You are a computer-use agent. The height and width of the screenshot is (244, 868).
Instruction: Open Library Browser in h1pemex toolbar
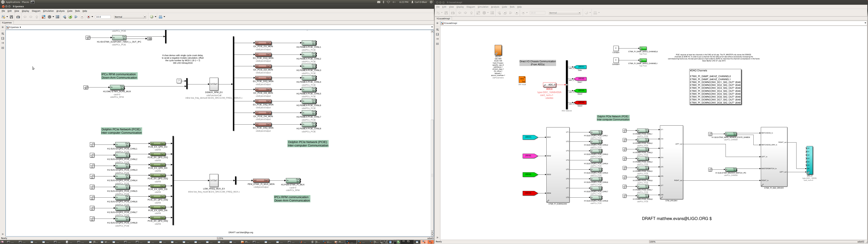click(x=43, y=17)
